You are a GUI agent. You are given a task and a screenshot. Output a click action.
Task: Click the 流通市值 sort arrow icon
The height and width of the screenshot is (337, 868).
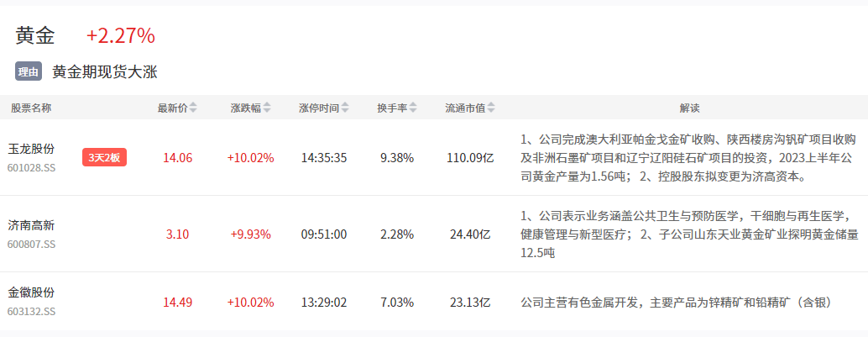click(x=491, y=108)
